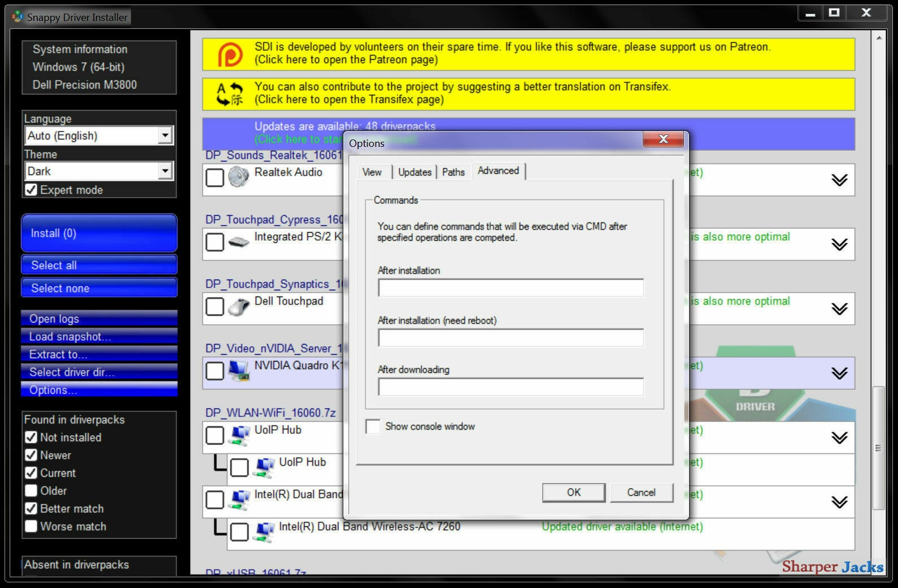Click the Integrated PS/2 keyboard device icon

[x=239, y=242]
